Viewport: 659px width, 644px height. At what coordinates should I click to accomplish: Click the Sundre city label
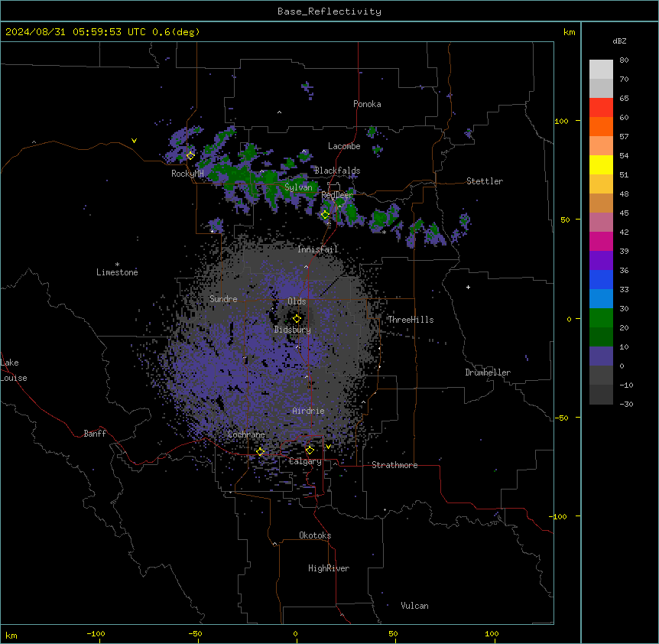click(223, 299)
